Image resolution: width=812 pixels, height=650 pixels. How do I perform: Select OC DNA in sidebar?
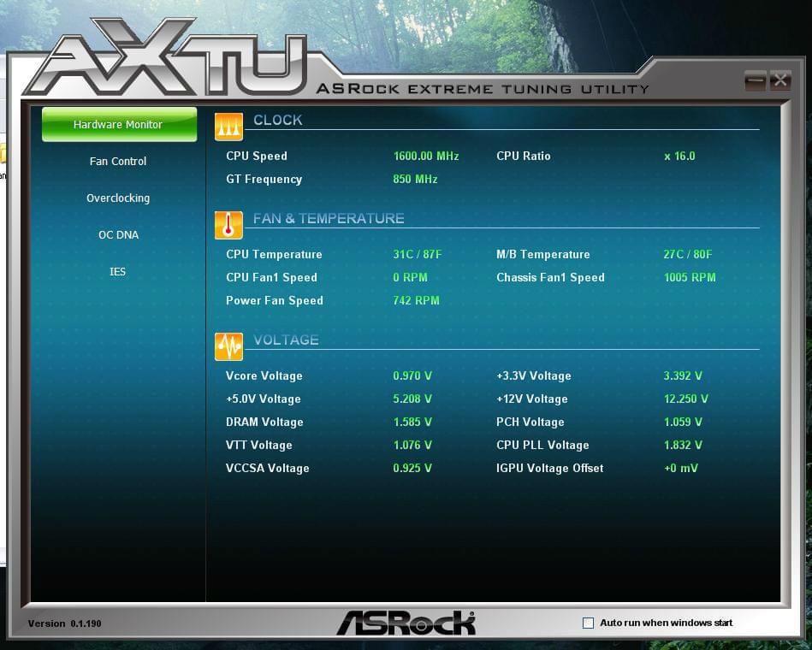tap(119, 235)
